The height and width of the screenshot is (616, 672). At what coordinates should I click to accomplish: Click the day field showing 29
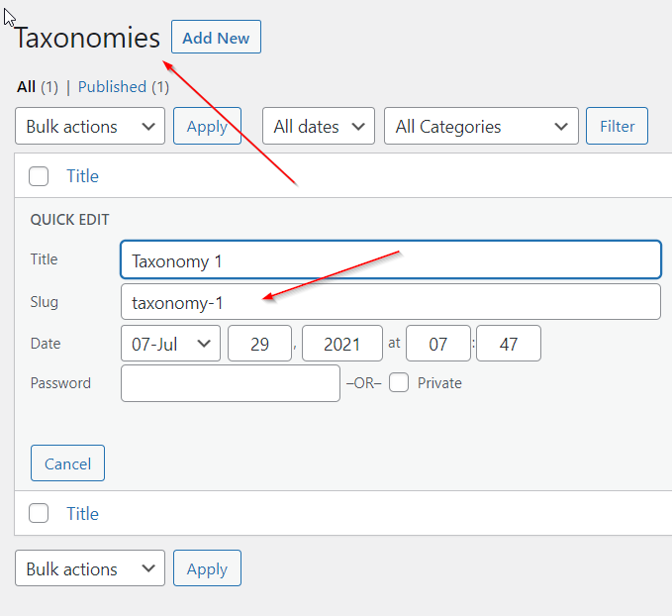pos(259,344)
